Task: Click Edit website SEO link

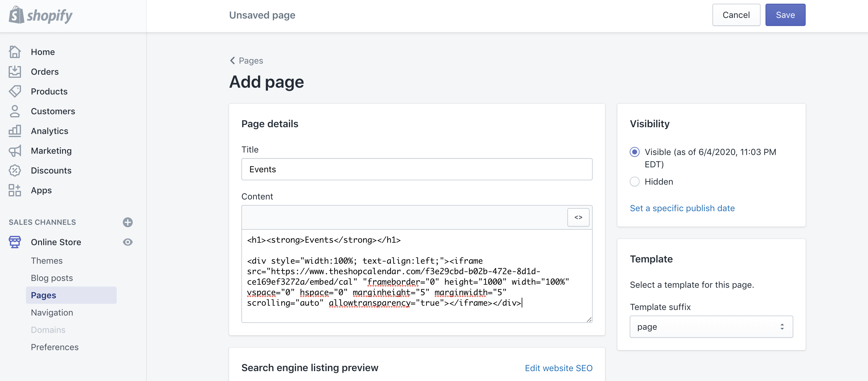Action: point(558,368)
